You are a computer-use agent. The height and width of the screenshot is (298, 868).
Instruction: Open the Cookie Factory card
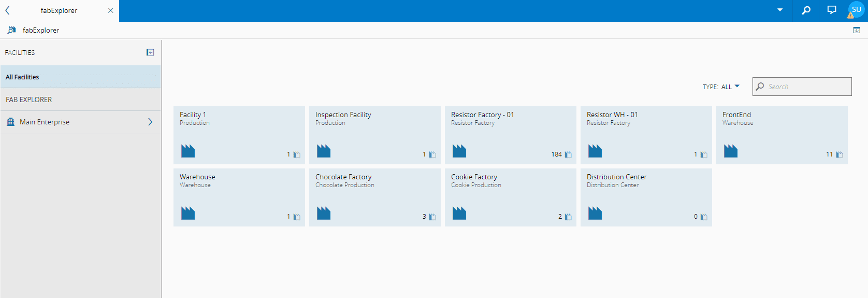tap(511, 197)
